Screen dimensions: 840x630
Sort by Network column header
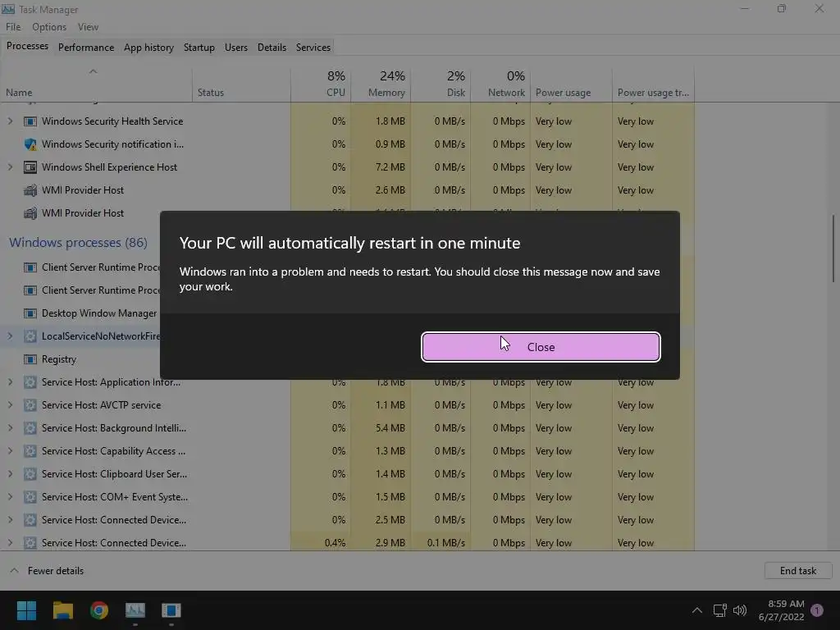click(501, 84)
